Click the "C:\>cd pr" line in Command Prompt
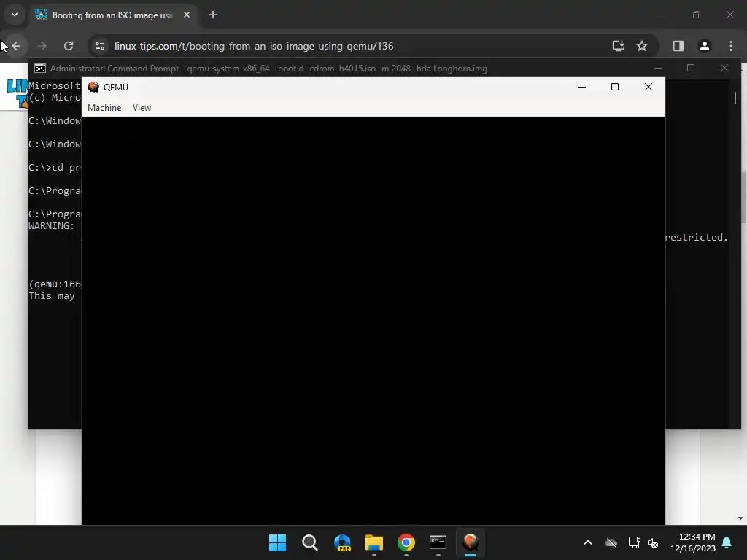The image size is (747, 560). 55,168
